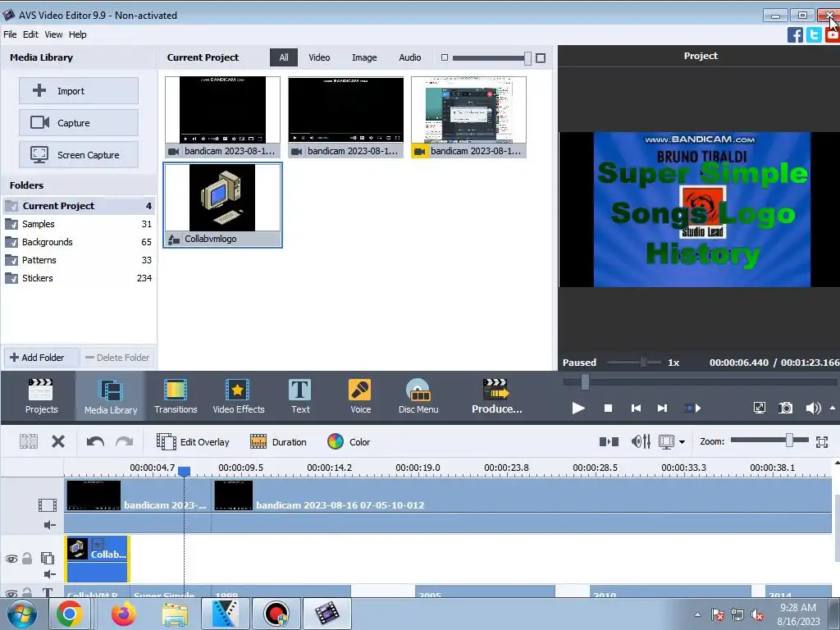
Task: Select the Stickers folder
Action: [78, 278]
